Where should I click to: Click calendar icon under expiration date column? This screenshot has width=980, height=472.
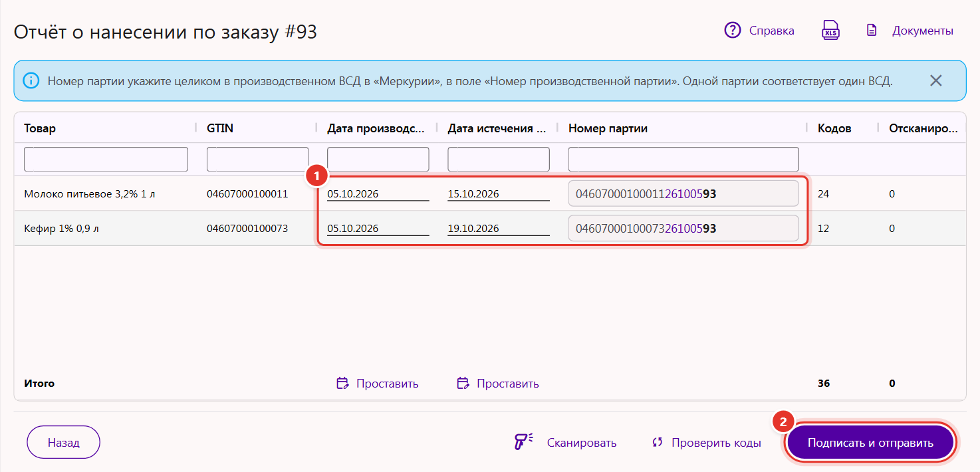click(463, 383)
